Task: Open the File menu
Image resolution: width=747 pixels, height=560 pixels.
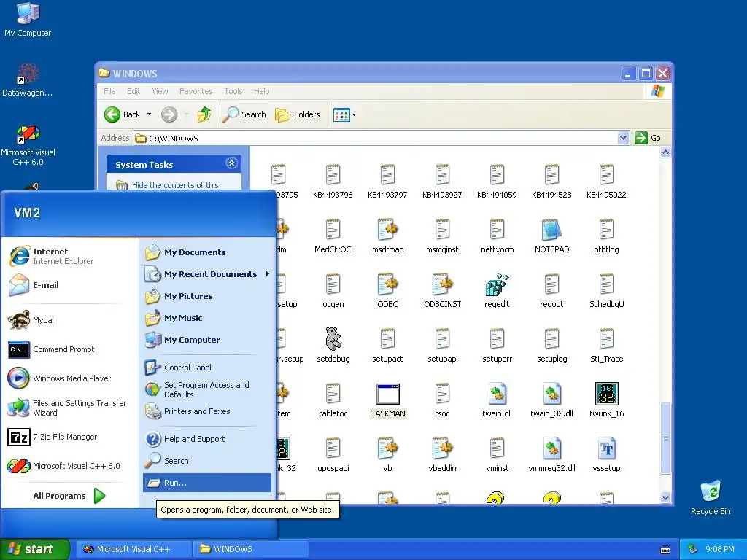Action: [x=109, y=91]
